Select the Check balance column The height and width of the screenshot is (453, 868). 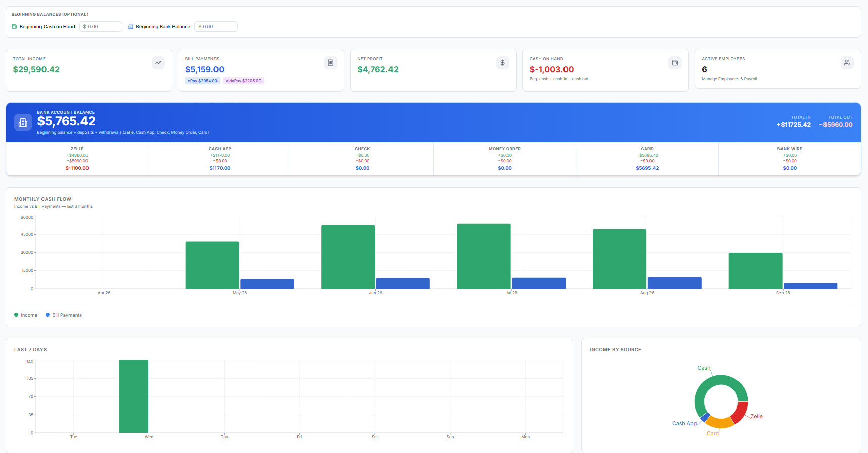pyautogui.click(x=362, y=159)
